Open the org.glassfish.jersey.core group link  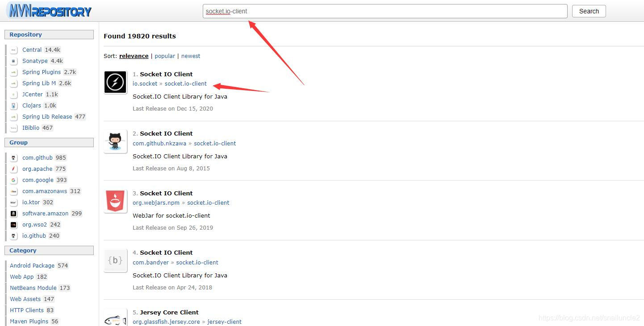point(166,322)
